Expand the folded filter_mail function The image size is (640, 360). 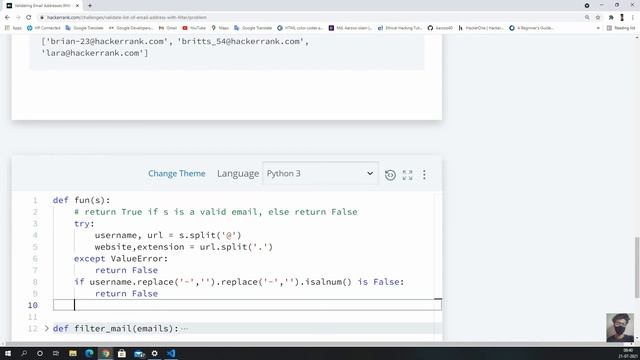[47, 328]
